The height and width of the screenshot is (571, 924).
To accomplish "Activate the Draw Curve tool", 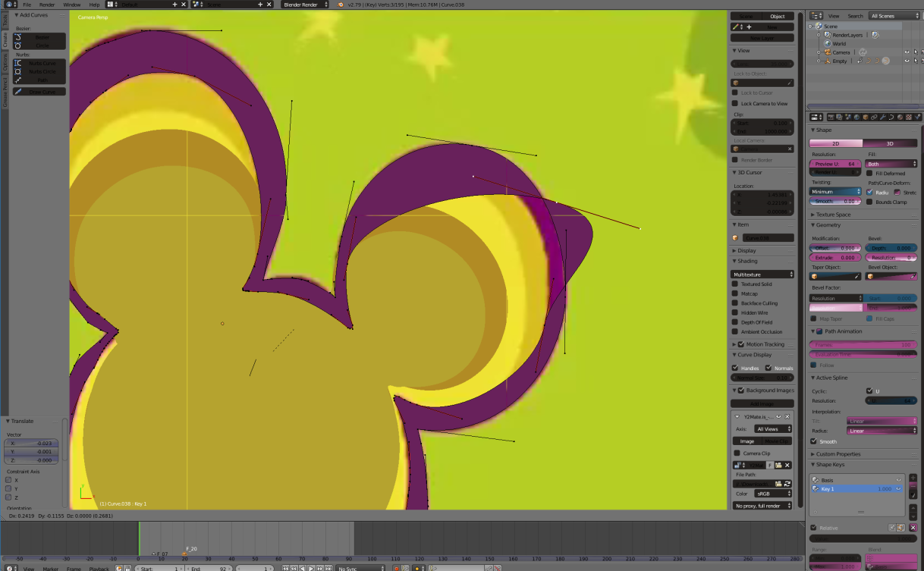I will coord(39,92).
